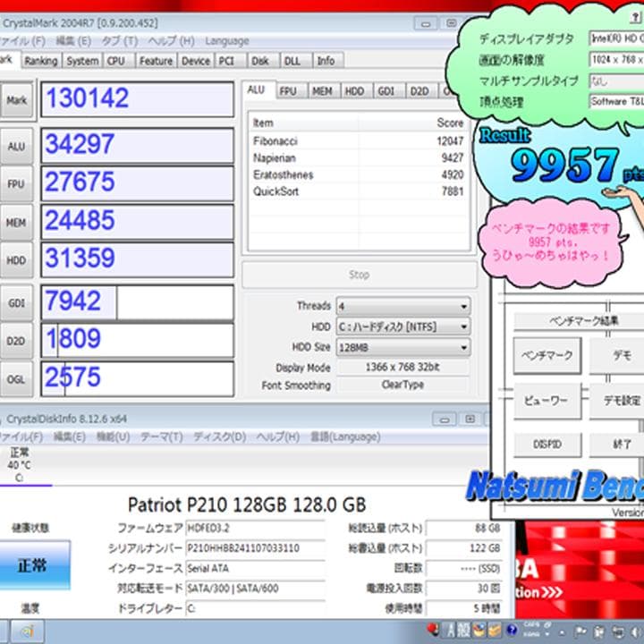Click the Action Center flag tray icon
Image resolution: width=644 pixels, height=644 pixels.
point(580,631)
